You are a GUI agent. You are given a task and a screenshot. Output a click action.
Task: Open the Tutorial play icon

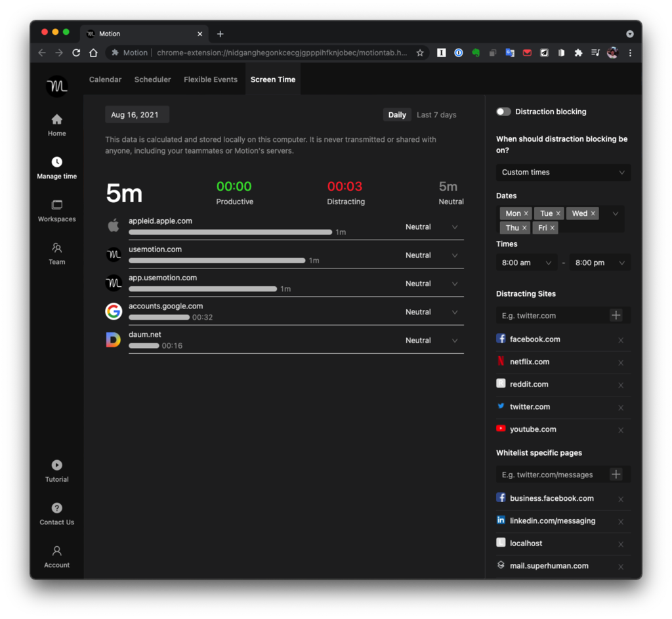click(x=56, y=465)
